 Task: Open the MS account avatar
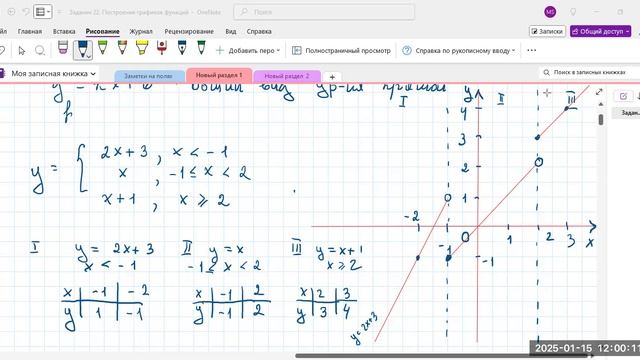click(550, 12)
